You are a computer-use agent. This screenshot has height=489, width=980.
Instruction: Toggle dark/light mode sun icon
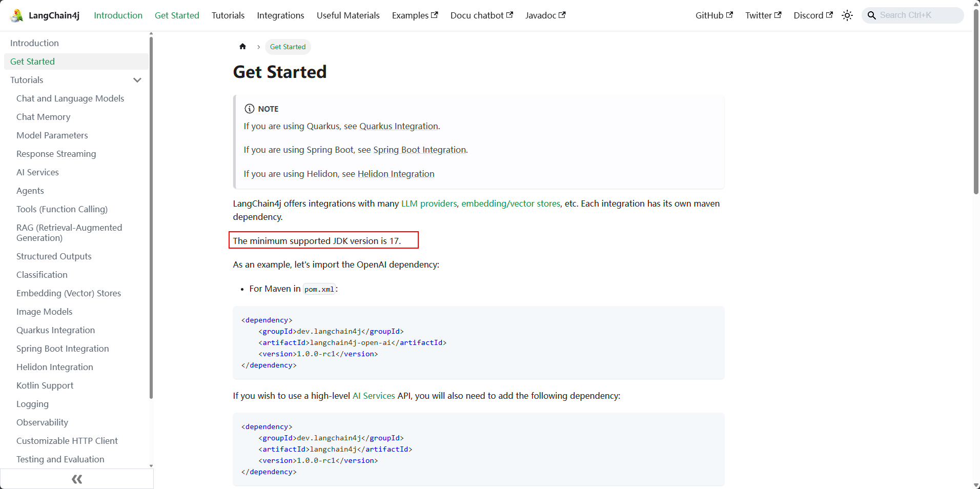847,15
